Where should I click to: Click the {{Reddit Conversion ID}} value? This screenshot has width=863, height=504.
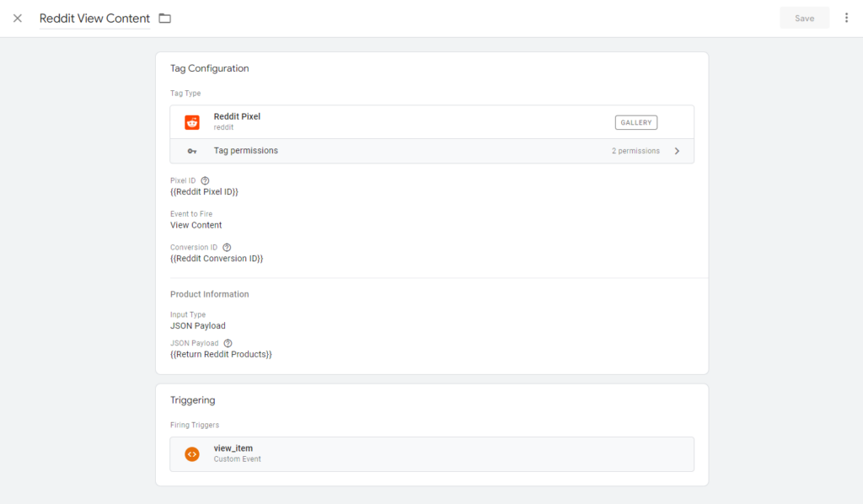pyautogui.click(x=217, y=259)
